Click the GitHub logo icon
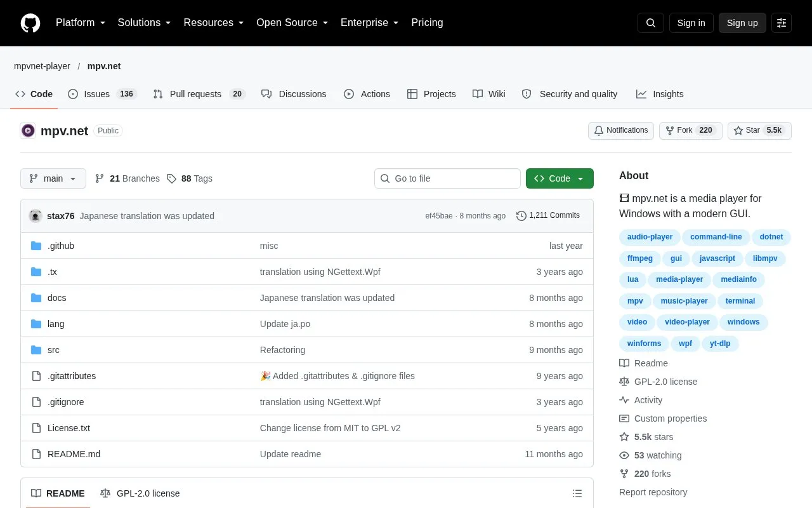The height and width of the screenshot is (508, 812). click(x=30, y=23)
